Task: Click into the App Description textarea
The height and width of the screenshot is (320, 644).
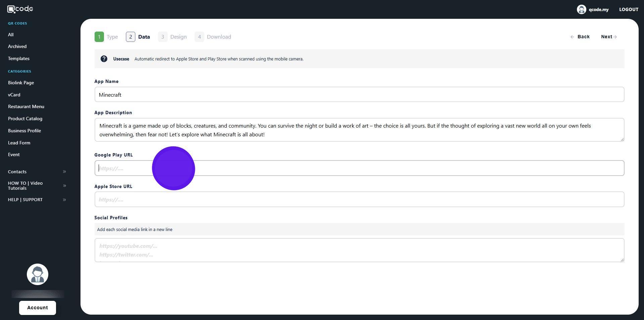Action: [x=359, y=130]
